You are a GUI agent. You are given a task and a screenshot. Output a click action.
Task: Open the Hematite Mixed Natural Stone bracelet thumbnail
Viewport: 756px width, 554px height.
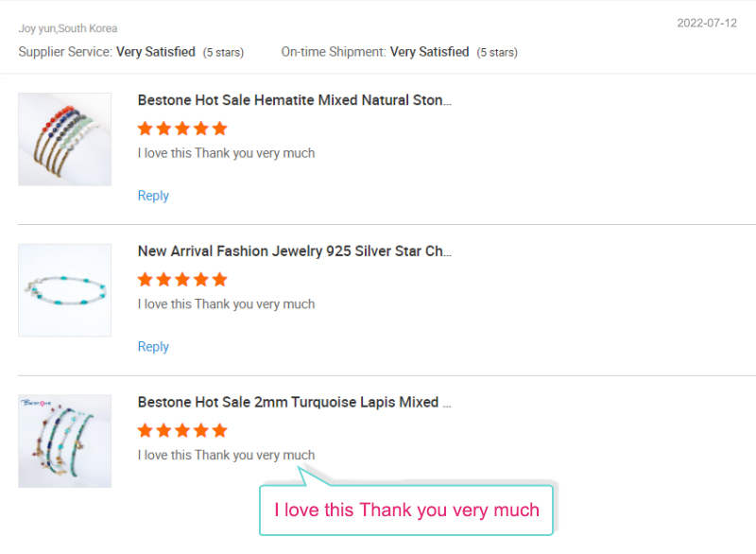pos(64,139)
